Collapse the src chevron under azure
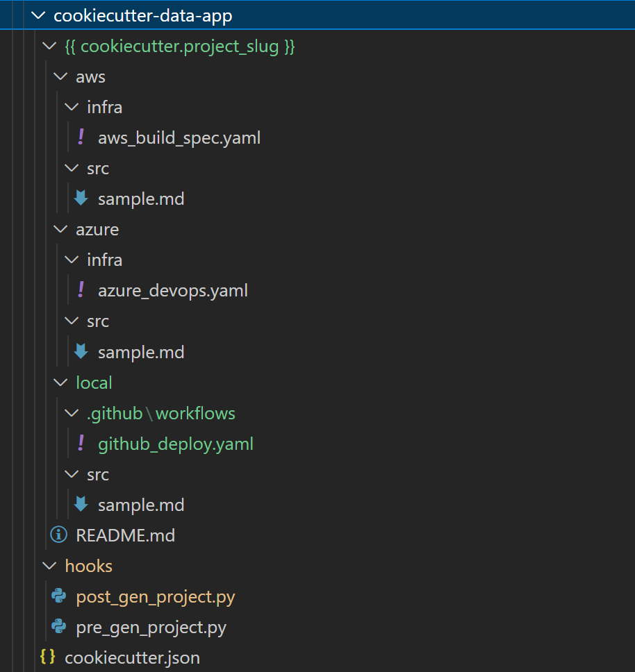 pos(72,321)
